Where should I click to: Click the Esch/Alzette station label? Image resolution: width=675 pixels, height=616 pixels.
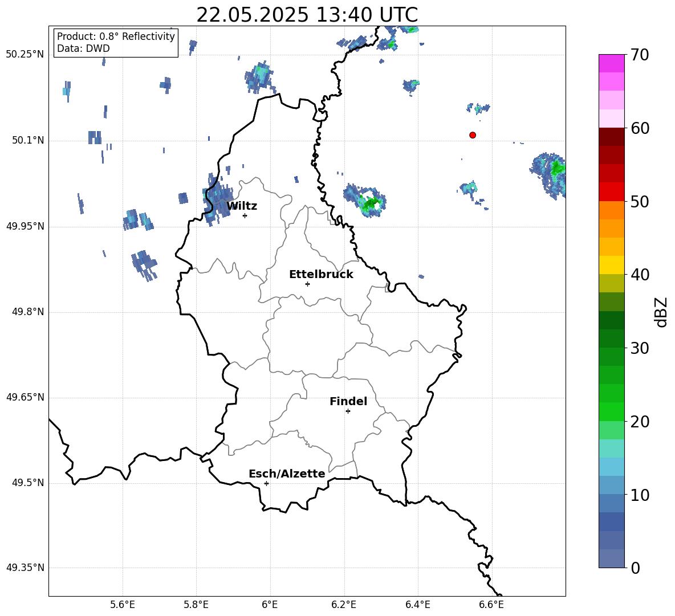[287, 474]
